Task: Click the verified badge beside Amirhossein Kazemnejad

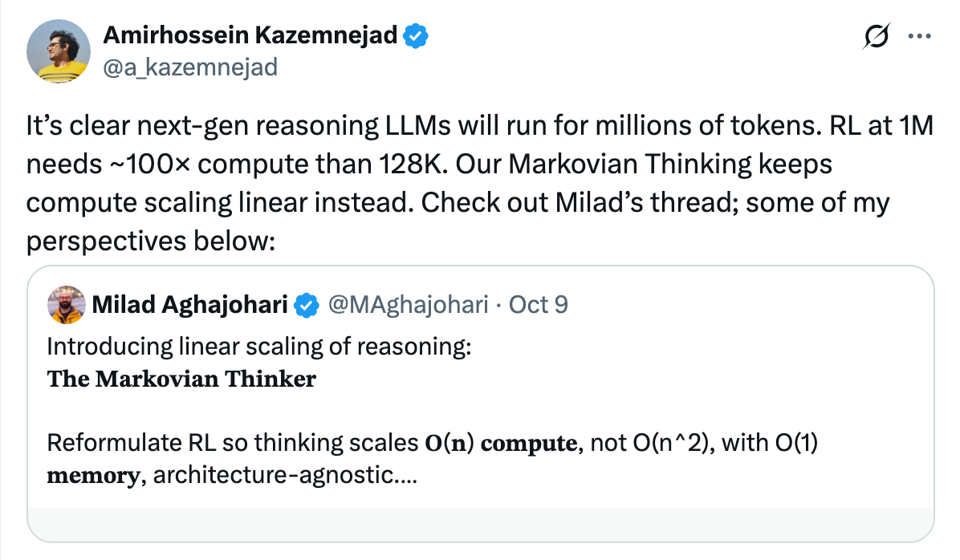Action: [415, 37]
